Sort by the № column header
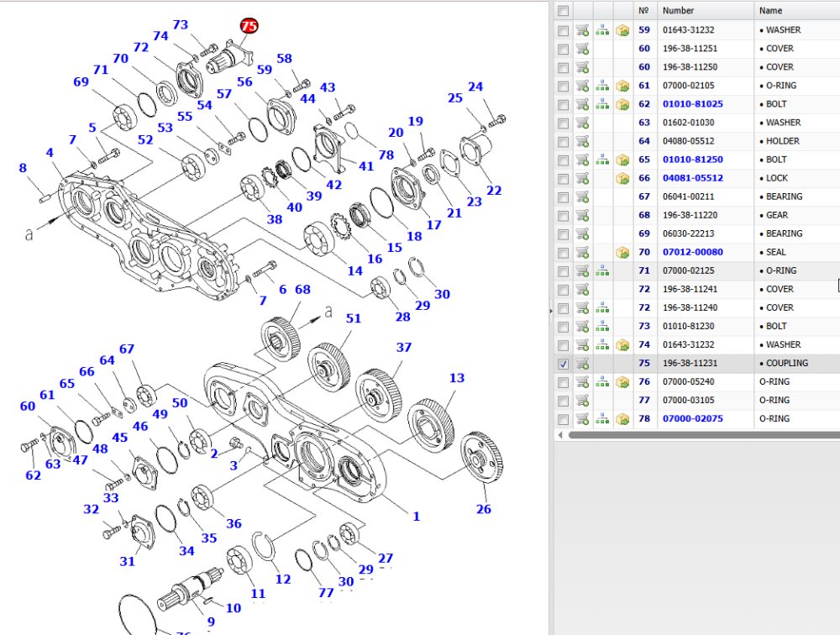 pyautogui.click(x=644, y=11)
